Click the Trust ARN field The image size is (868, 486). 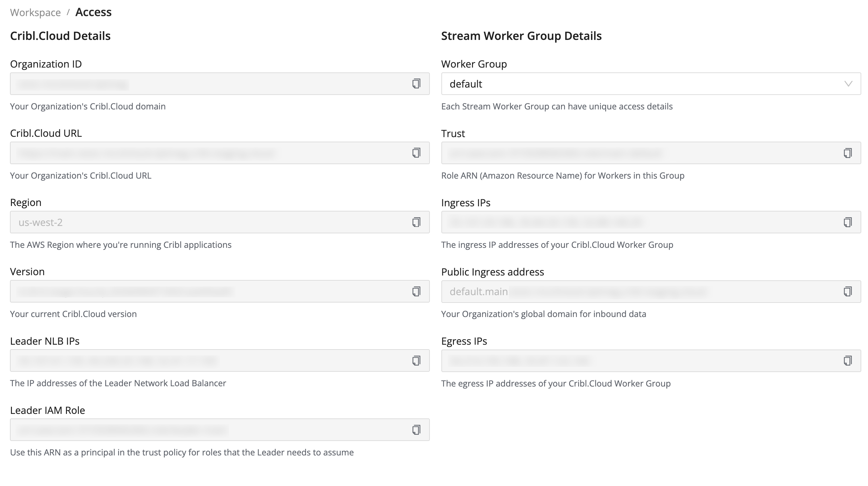click(x=651, y=153)
